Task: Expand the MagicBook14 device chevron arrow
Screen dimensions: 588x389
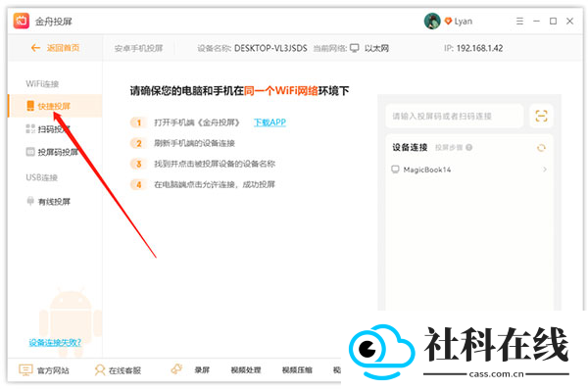Action: click(x=545, y=170)
